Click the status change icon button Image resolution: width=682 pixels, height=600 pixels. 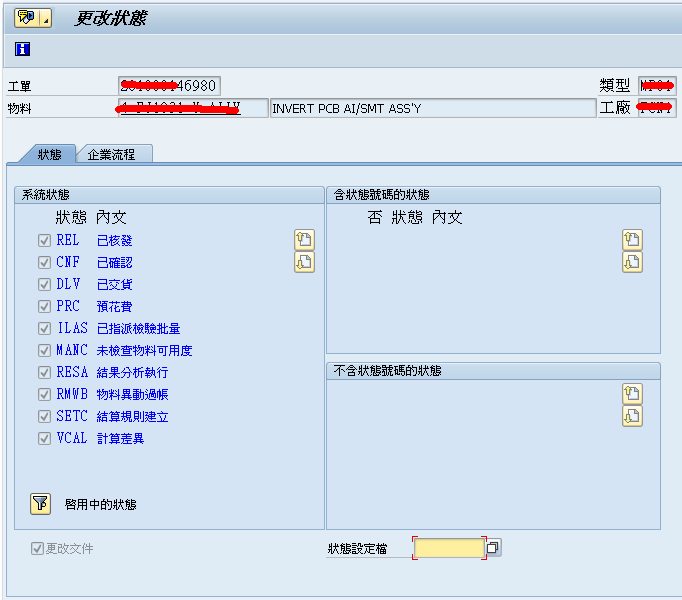[x=27, y=18]
